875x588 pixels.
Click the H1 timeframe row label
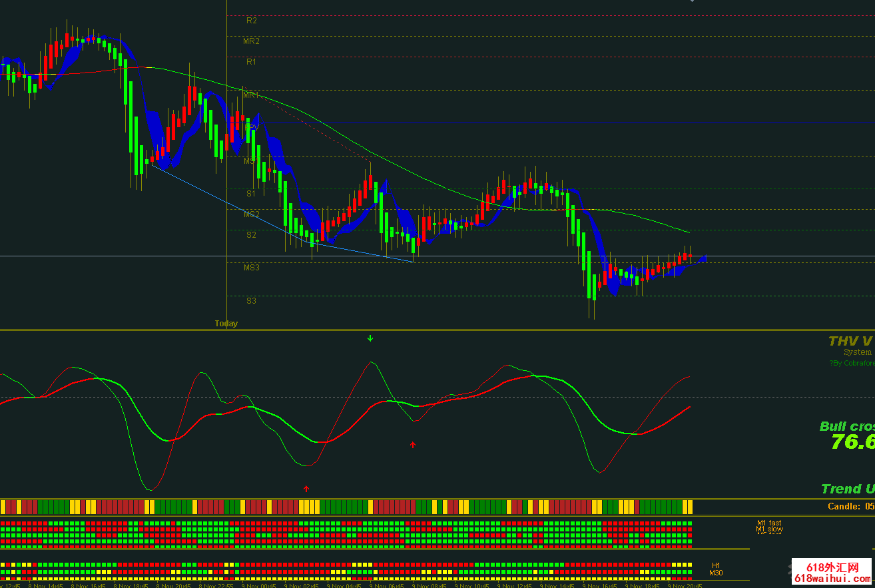click(716, 565)
